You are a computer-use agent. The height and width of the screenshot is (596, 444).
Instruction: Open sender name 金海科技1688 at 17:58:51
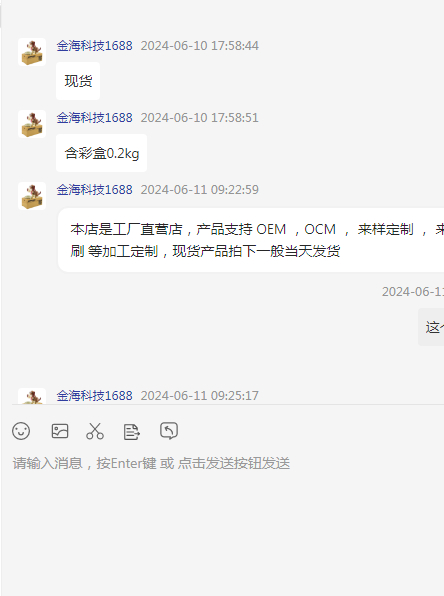click(94, 118)
